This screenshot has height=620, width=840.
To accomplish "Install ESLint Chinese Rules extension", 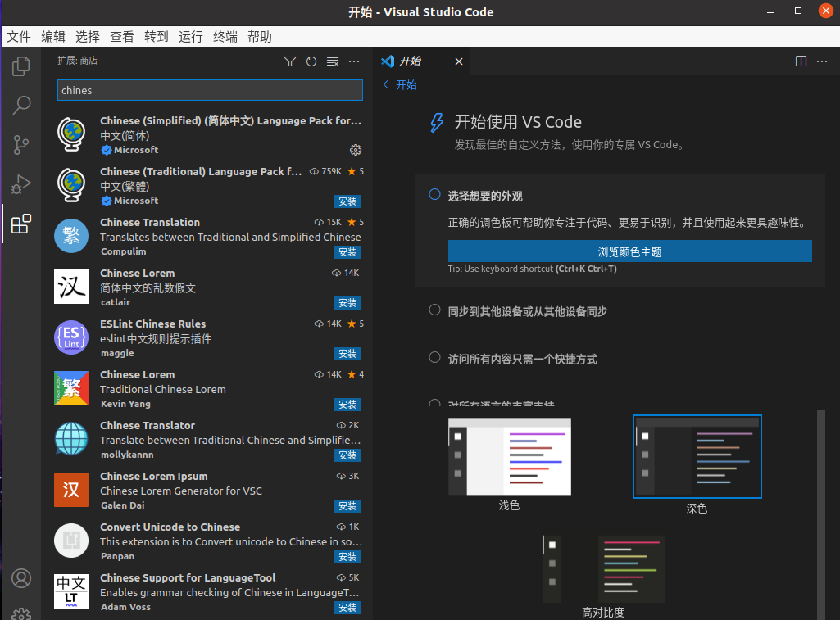I will click(347, 354).
